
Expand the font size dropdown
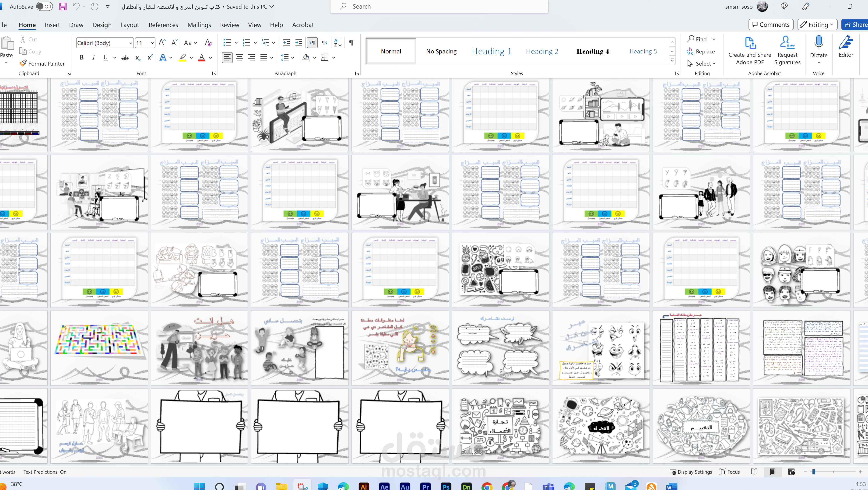[x=152, y=43]
